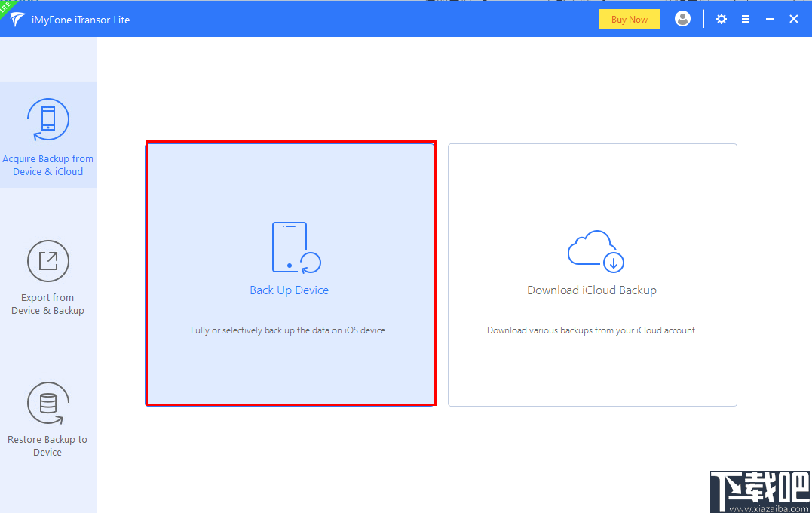Select the highlighted Back Up Device panel
Image resolution: width=812 pixels, height=513 pixels.
click(290, 273)
